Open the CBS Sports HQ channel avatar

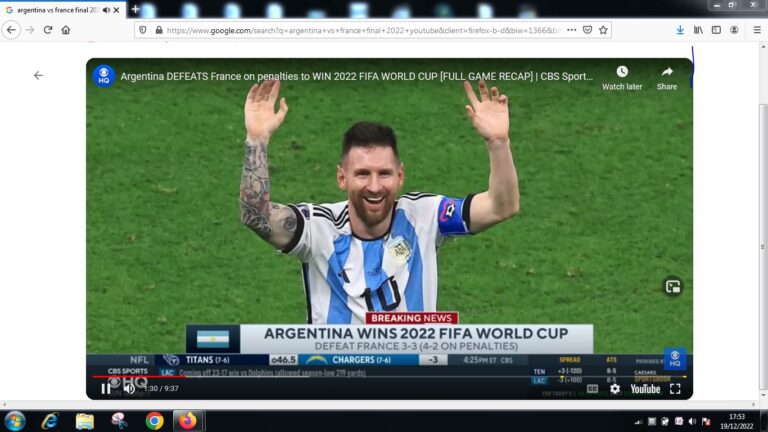[x=104, y=76]
